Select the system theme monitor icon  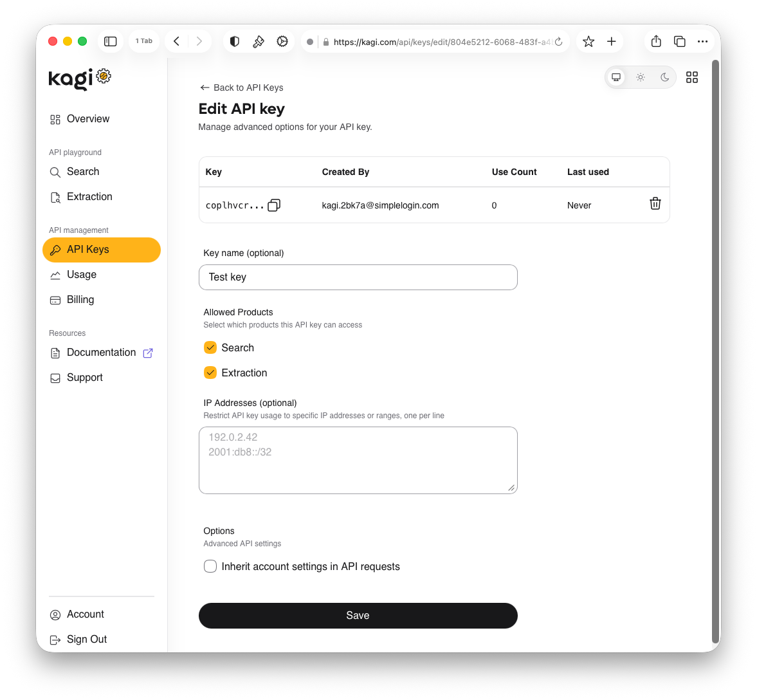coord(616,77)
